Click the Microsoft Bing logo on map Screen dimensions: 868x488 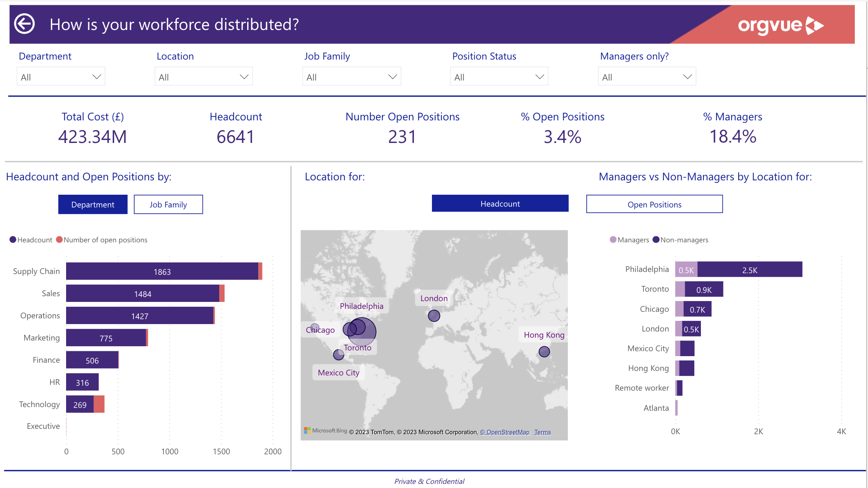pos(325,430)
